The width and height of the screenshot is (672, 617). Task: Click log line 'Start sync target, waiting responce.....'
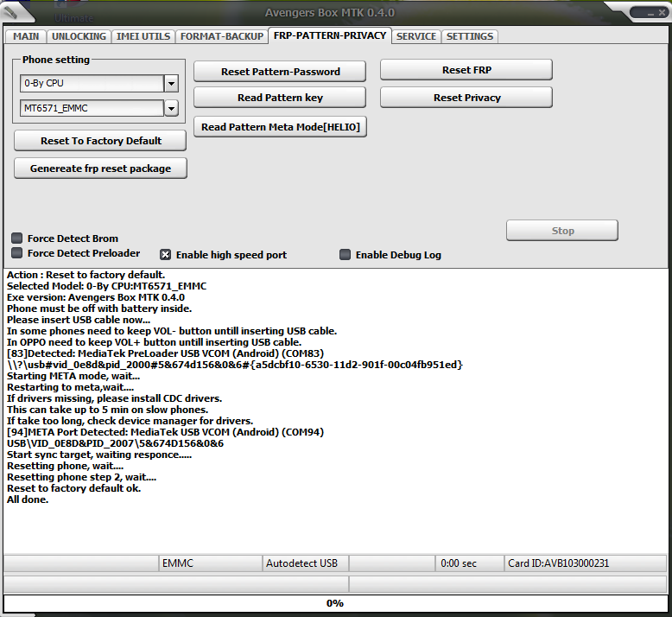99,455
